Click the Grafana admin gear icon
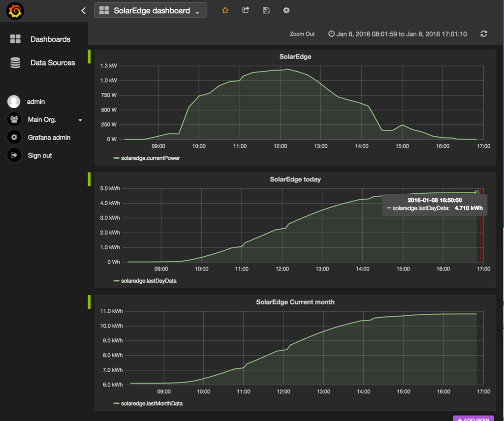This screenshot has width=504, height=421. [14, 137]
